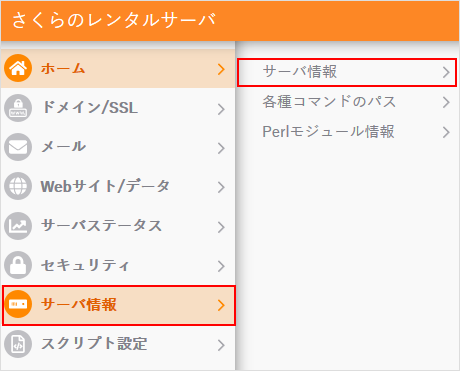The image size is (460, 371).
Task: Expand the スクリプト設定 chevron arrow
Action: coord(221,345)
